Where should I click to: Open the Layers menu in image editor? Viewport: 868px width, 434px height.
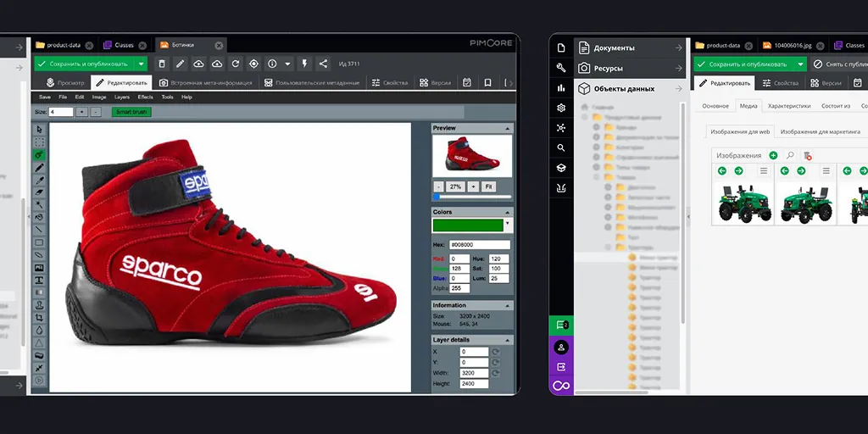tap(122, 97)
